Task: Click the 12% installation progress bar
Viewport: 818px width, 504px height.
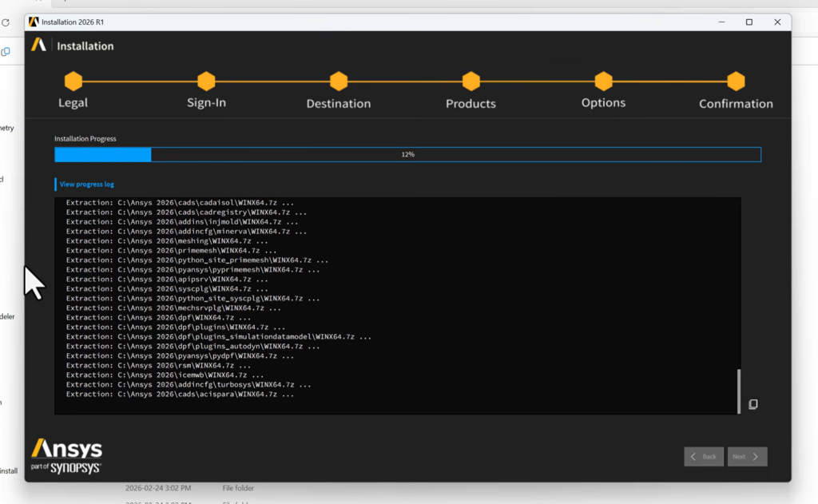Action: point(407,154)
